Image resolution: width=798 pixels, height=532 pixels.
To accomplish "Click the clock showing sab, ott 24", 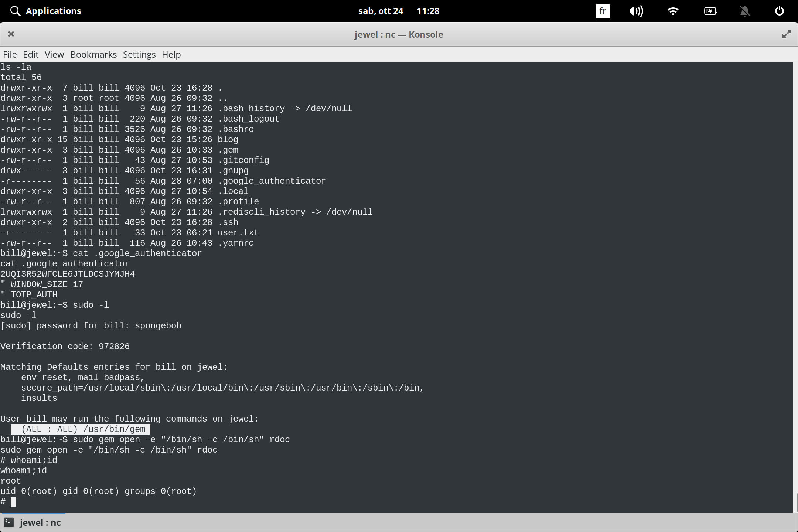I will pos(381,11).
